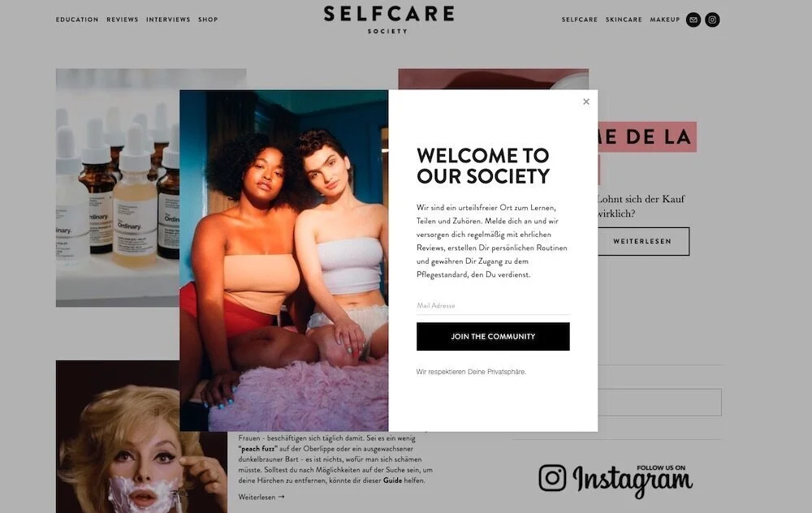This screenshot has height=513, width=812.
Task: Select the Selfcare category link
Action: (x=580, y=19)
